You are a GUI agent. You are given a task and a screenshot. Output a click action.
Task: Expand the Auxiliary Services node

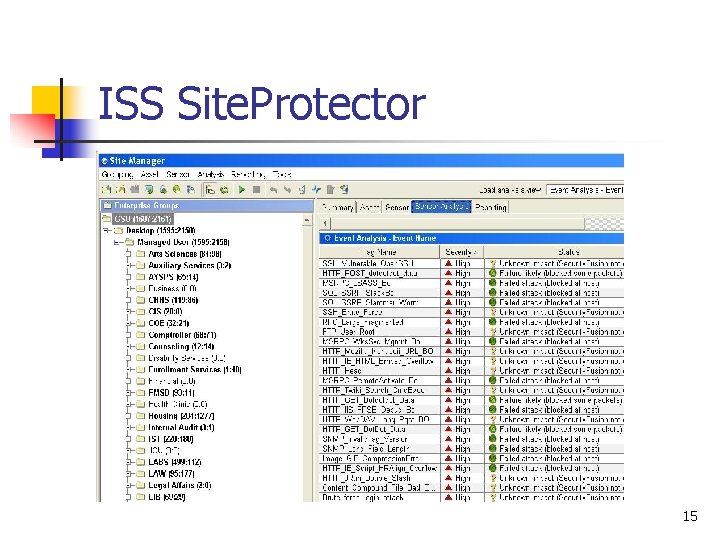tap(129, 265)
